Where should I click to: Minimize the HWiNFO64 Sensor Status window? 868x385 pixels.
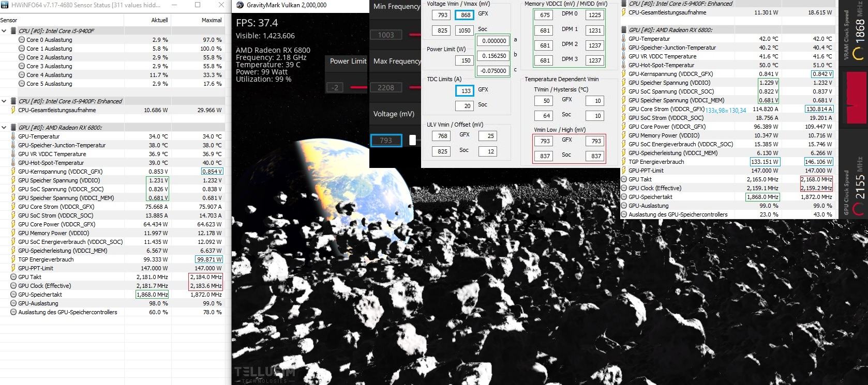[x=175, y=5]
